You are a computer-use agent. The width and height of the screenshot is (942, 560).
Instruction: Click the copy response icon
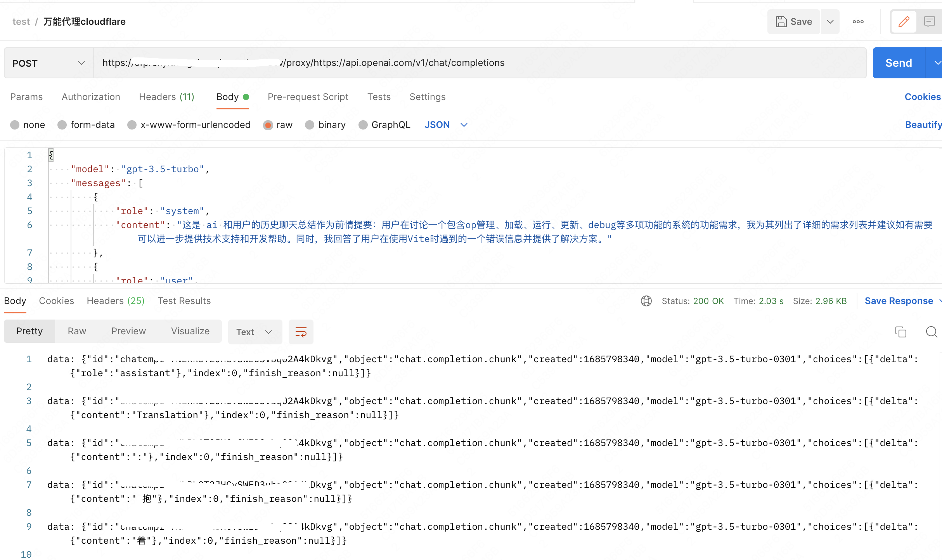[x=900, y=332]
